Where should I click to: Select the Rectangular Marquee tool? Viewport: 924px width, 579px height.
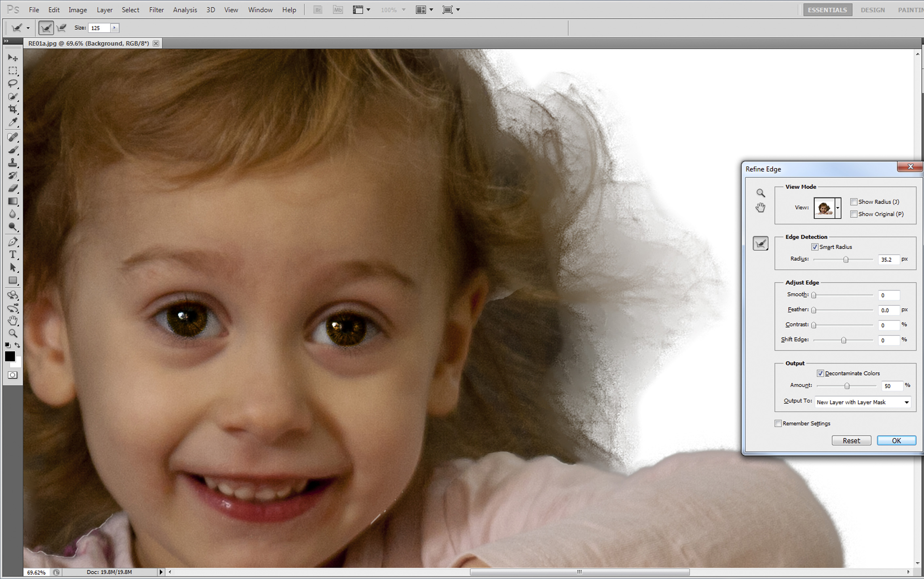pyautogui.click(x=13, y=71)
